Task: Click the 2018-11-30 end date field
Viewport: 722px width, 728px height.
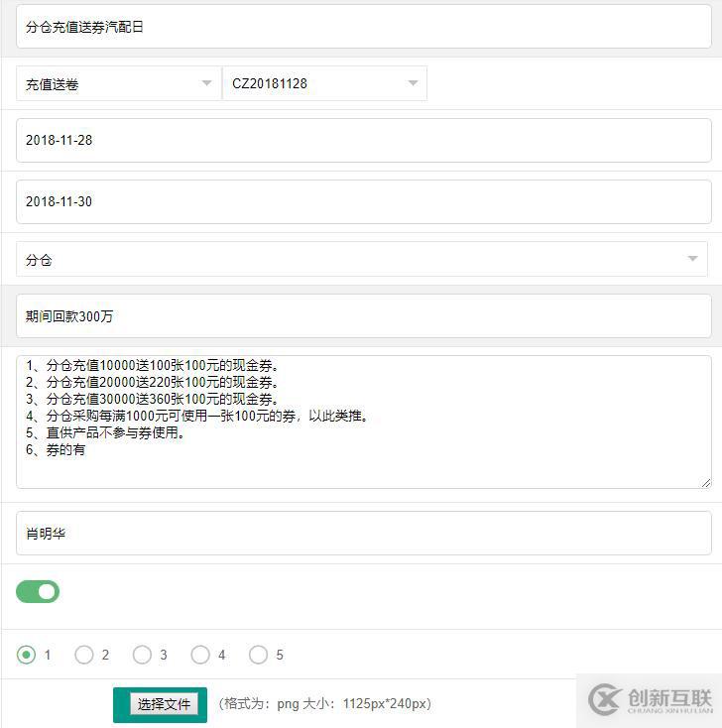Action: pos(364,201)
